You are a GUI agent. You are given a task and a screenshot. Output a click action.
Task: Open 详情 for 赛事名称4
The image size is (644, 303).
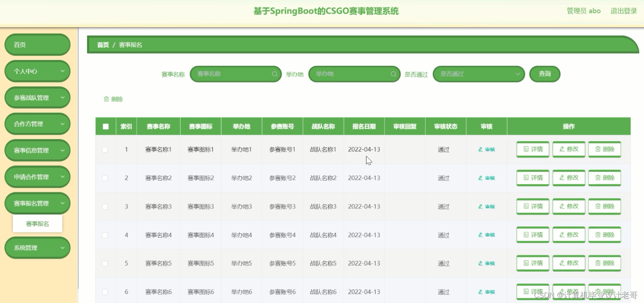point(533,235)
